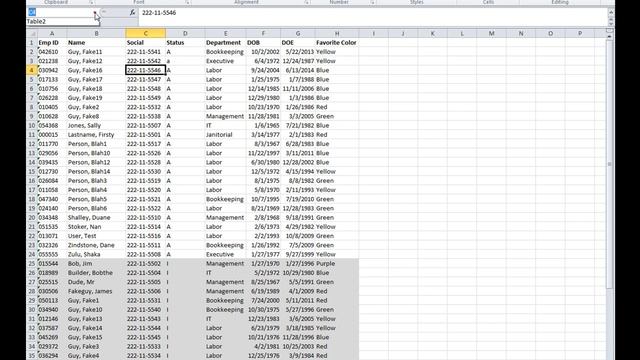Select social cell 222-11-5540
Screen dimensions: 640x360
point(145,310)
